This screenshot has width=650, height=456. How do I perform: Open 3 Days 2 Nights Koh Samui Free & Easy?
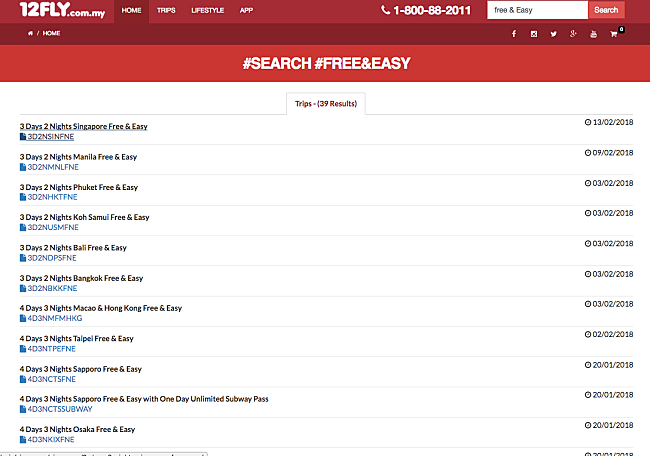click(85, 217)
